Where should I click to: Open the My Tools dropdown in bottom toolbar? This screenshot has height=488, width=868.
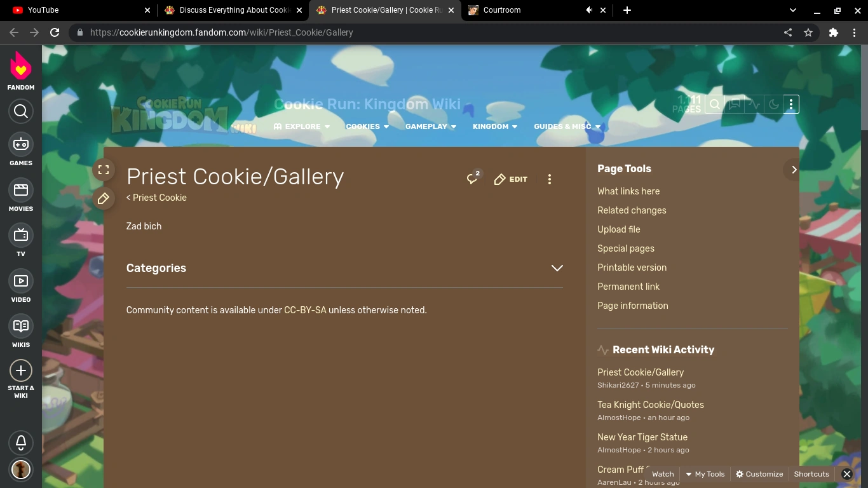tap(705, 474)
